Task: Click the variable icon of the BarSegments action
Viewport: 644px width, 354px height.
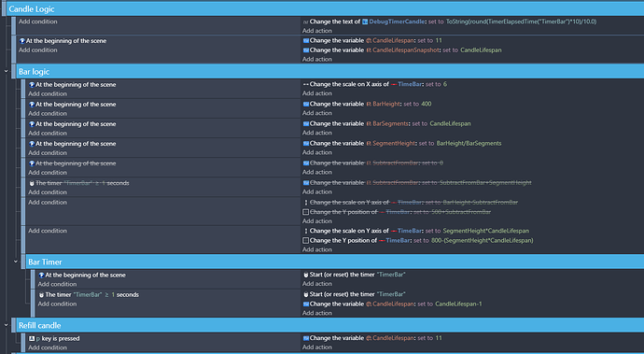Action: point(306,123)
